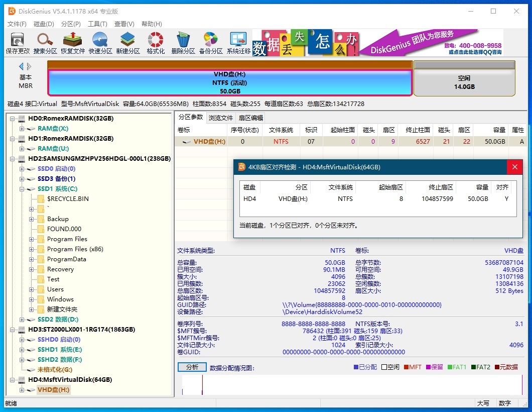Viewport: 532px width, 412px height.
Task: Expand the SSHD1 系统(E:) partition
Action: 22,350
